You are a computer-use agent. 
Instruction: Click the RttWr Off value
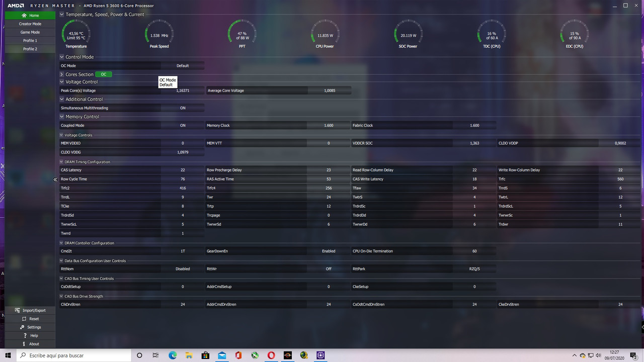point(329,269)
